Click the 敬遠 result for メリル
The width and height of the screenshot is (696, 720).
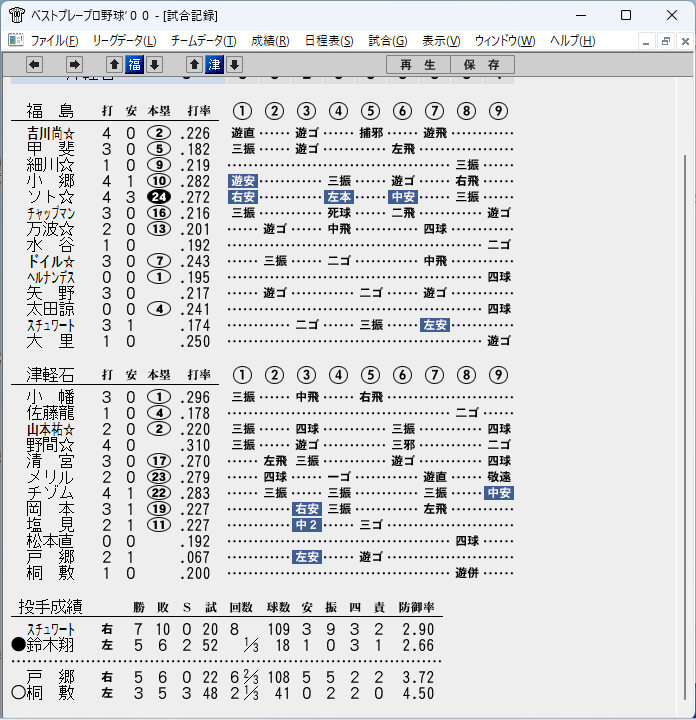[x=499, y=477]
